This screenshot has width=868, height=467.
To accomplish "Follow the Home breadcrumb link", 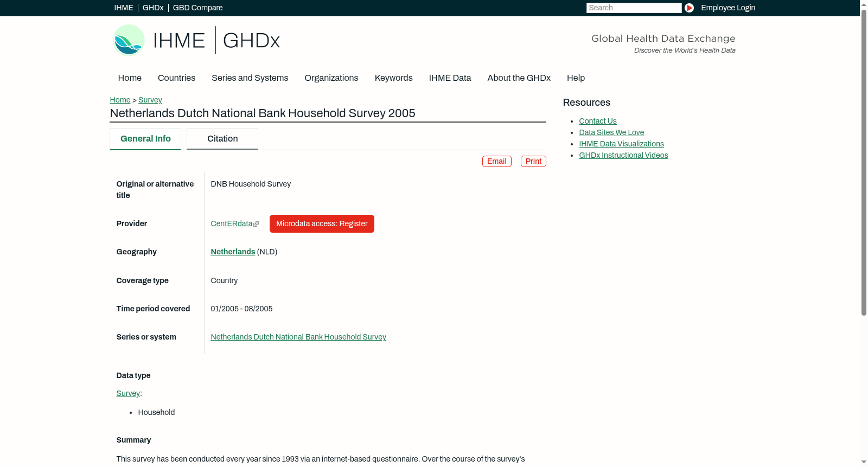I will click(120, 100).
